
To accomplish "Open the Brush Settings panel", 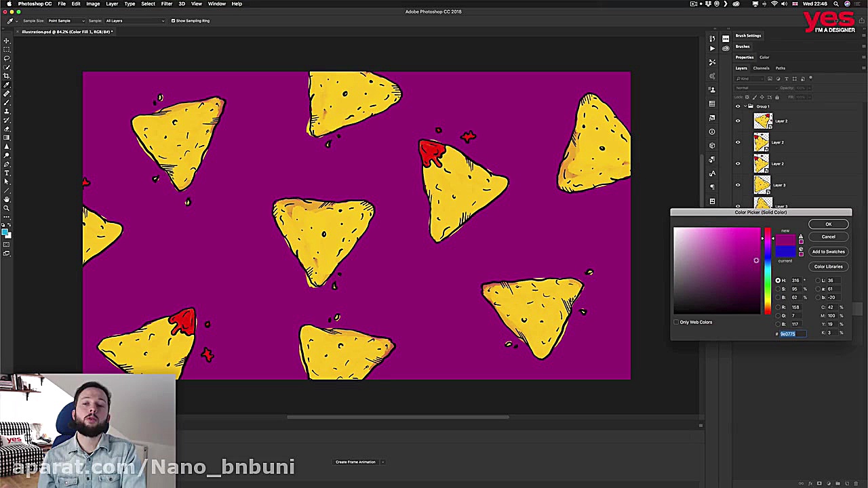I will pyautogui.click(x=749, y=35).
